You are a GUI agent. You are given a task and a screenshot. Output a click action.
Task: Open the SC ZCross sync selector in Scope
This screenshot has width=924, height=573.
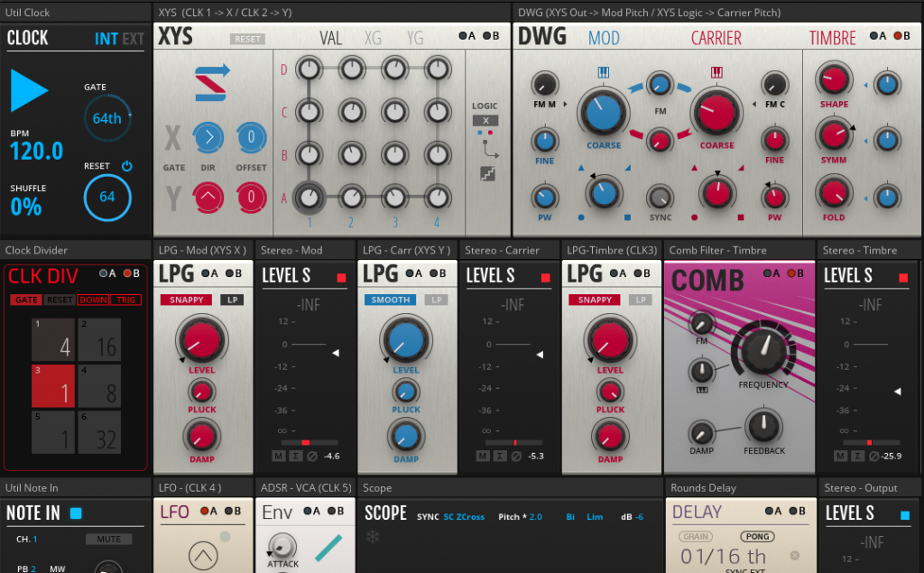pos(464,517)
